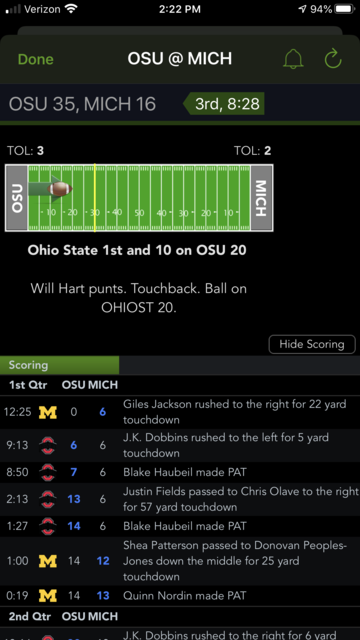
Task: Tap the Wi-Fi status bar icon
Action: (71, 9)
